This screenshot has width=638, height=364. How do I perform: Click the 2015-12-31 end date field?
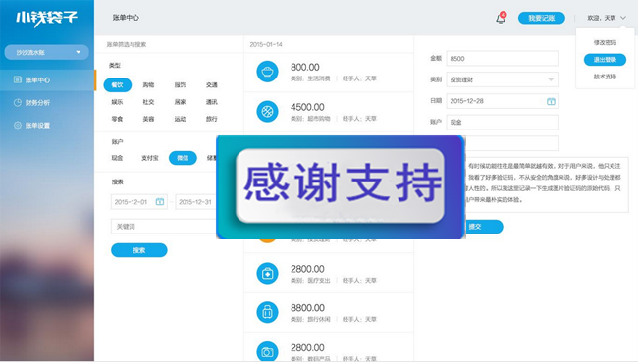[195, 202]
